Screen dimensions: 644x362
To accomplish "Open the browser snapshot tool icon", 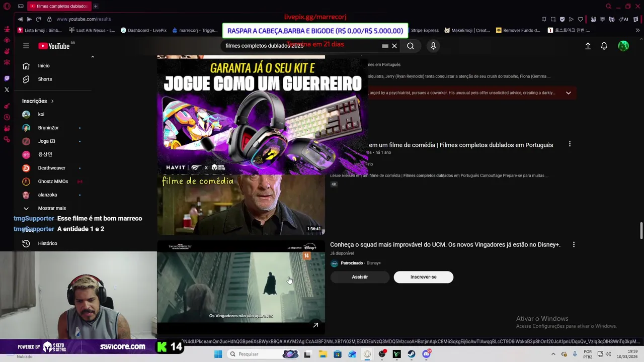I will [553, 19].
